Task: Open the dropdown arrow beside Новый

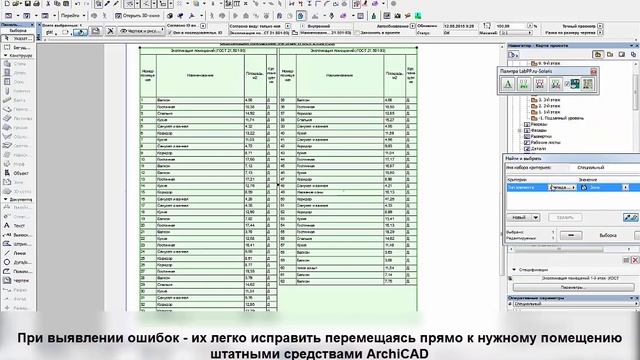Action: [536, 218]
